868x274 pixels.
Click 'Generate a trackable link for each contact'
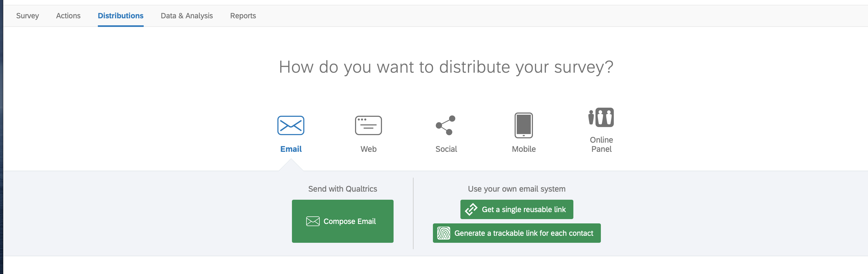point(523,233)
